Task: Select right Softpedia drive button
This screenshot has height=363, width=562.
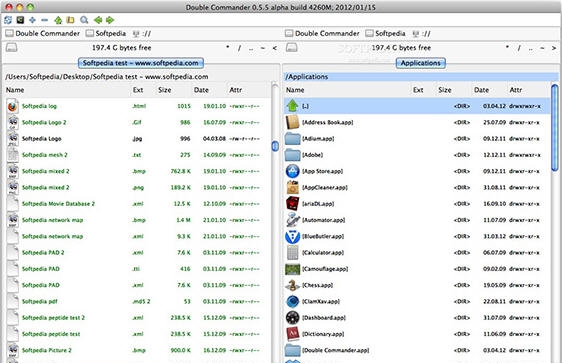Action: [x=385, y=33]
